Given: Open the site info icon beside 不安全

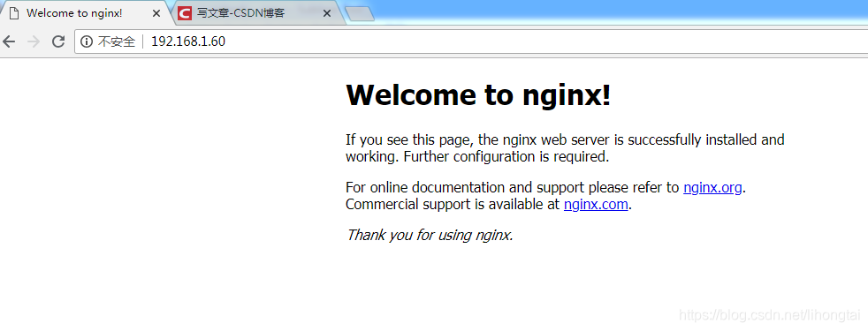Looking at the screenshot, I should pyautogui.click(x=87, y=41).
